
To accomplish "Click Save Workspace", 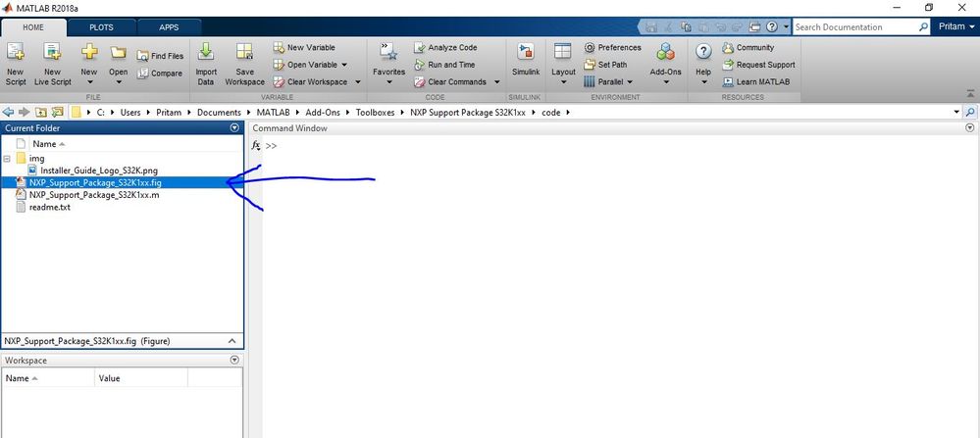I will (x=244, y=65).
